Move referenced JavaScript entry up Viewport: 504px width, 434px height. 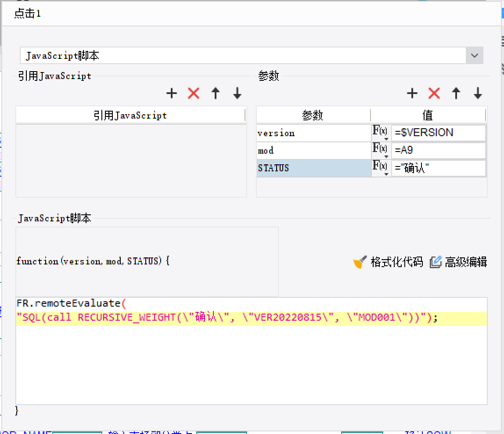click(x=216, y=93)
